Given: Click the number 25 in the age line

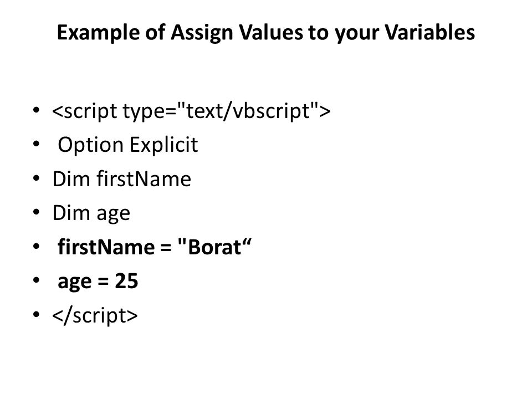Looking at the screenshot, I should click(x=126, y=281).
